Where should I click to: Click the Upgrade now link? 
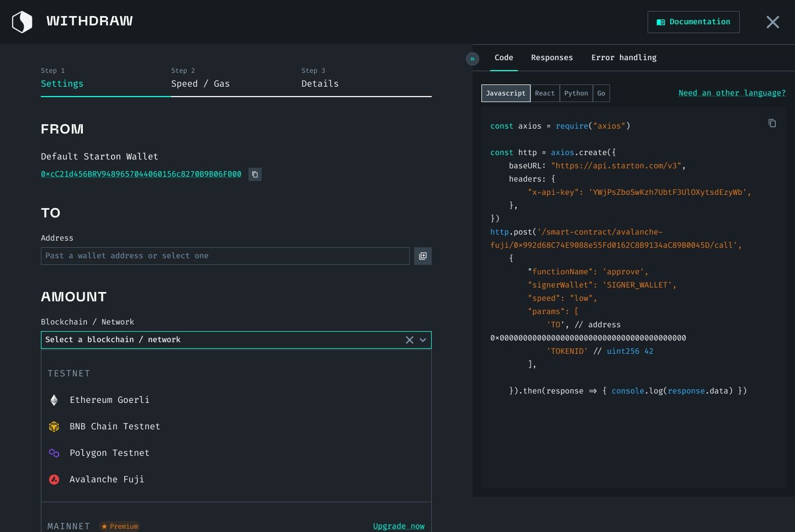(399, 526)
